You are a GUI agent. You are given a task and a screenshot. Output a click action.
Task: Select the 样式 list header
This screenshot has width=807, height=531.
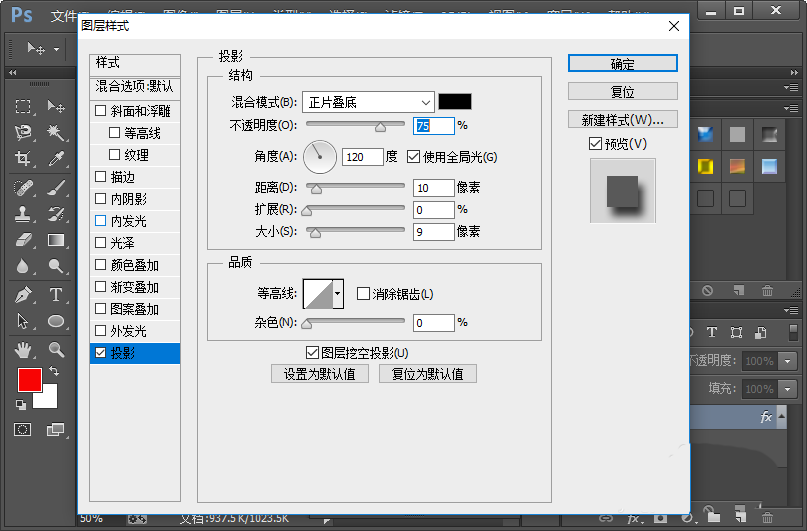coord(135,63)
